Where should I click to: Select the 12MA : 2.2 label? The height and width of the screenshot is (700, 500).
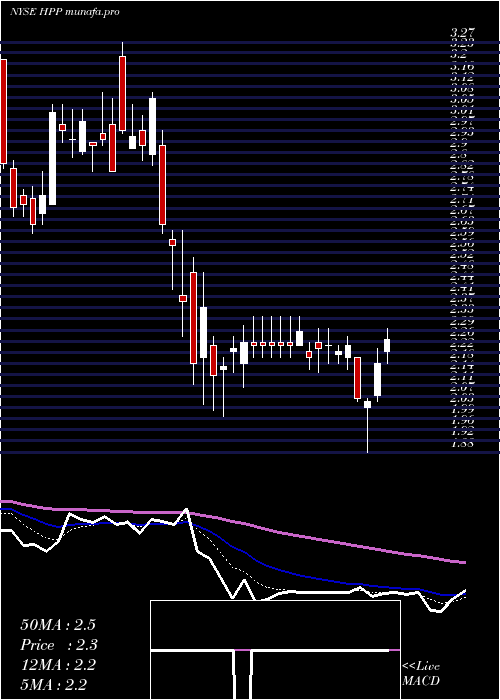coord(58,665)
